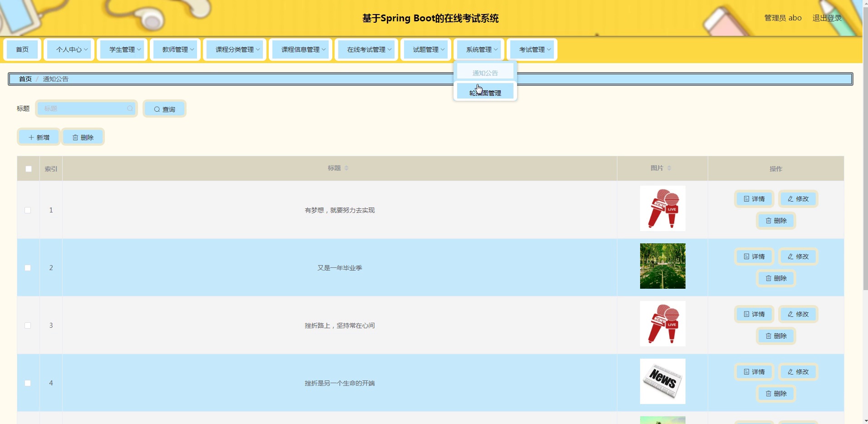
Task: Check the box for row 1 有梦想
Action: tap(28, 210)
